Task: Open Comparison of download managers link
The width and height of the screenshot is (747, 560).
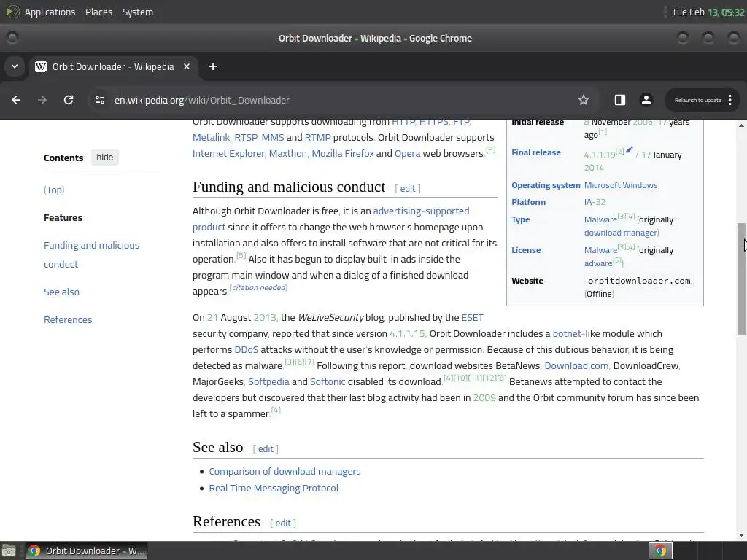Action: [285, 472]
